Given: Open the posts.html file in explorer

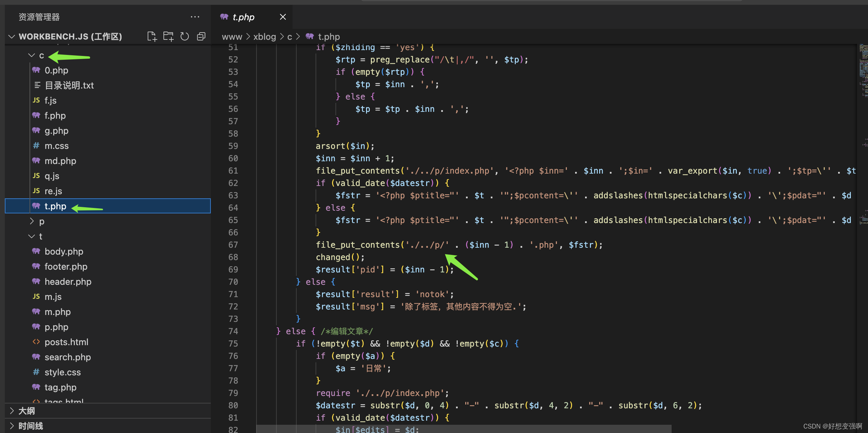Looking at the screenshot, I should point(66,342).
